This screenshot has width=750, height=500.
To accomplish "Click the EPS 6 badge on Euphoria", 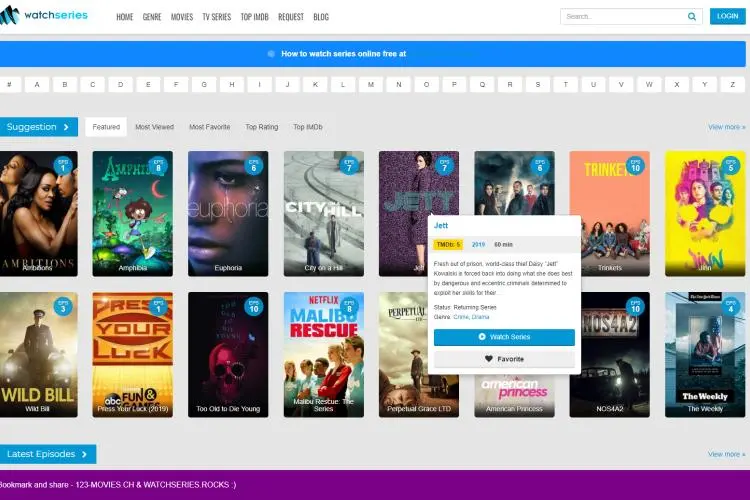I will (254, 166).
